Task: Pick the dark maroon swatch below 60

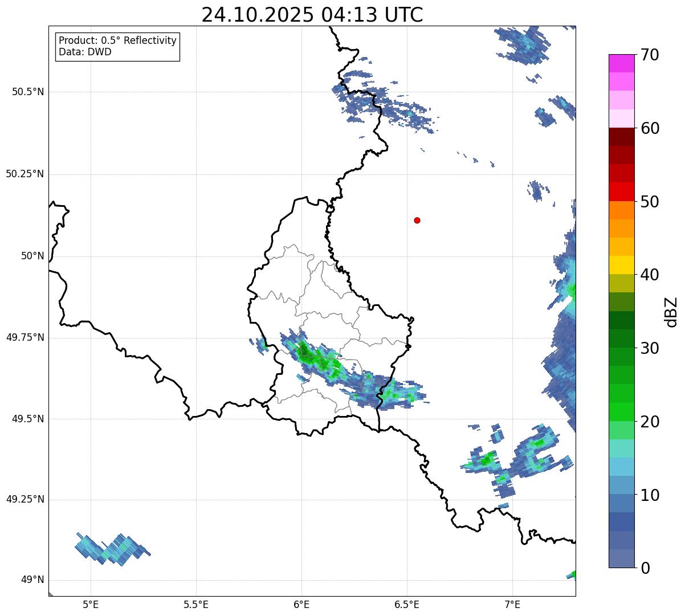Action: point(621,137)
